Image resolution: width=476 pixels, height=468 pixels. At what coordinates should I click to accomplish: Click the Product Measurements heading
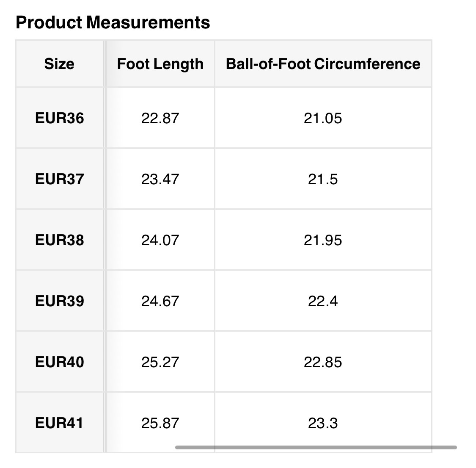tap(113, 22)
